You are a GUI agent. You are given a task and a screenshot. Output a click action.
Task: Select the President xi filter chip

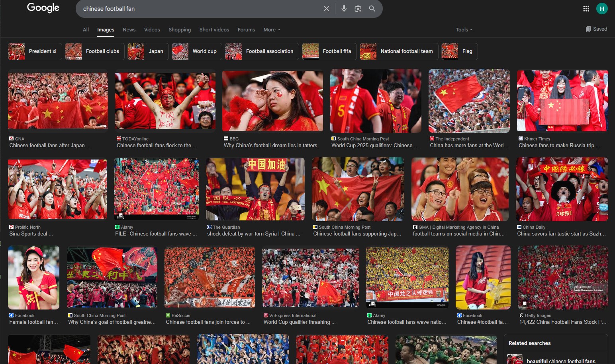point(35,51)
